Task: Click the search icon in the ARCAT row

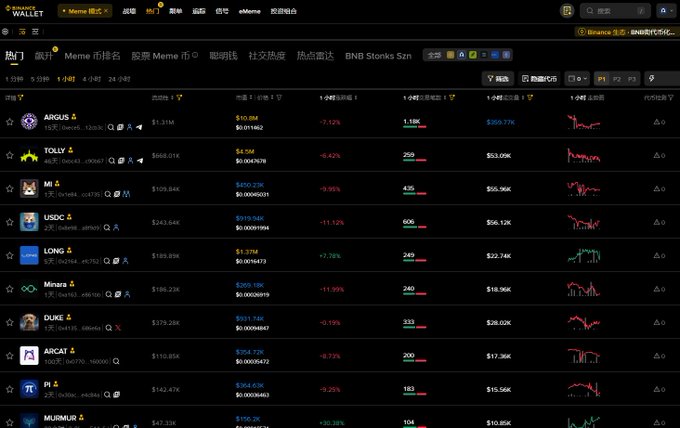Action: coord(116,361)
